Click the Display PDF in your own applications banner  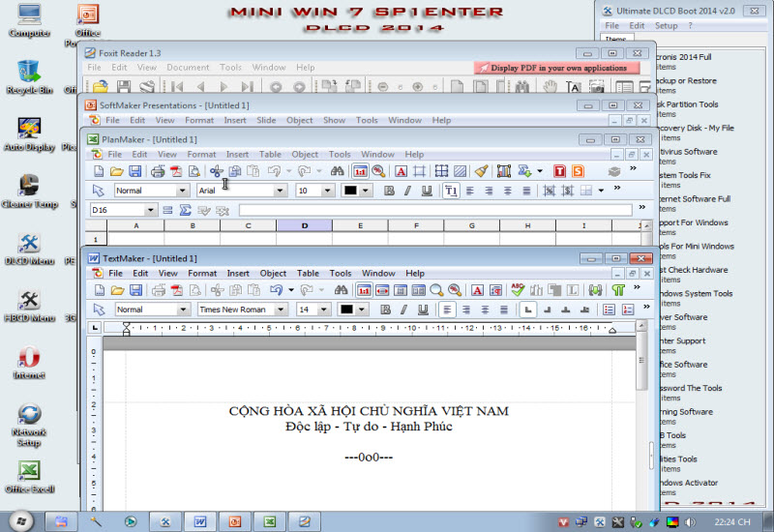[557, 68]
